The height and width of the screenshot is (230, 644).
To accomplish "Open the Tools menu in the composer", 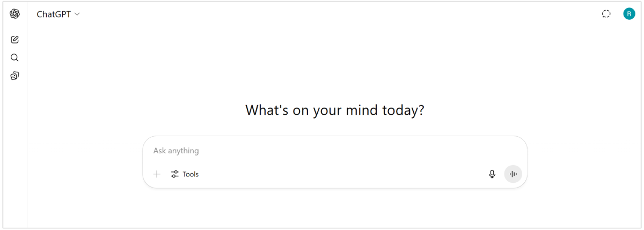I will point(185,174).
